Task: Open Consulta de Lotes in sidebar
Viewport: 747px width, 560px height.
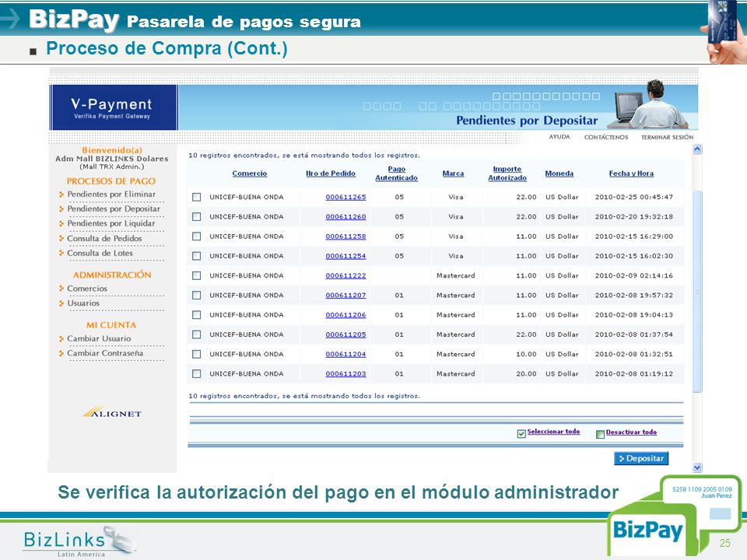Action: [x=100, y=254]
